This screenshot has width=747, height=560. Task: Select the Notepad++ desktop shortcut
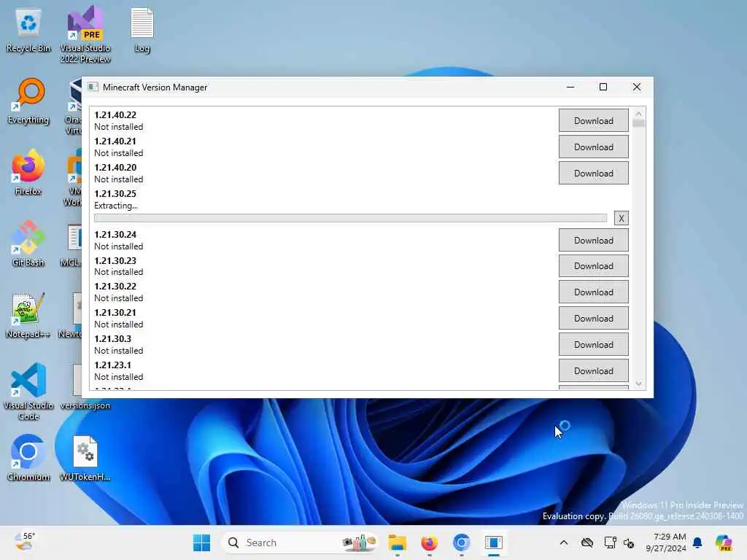28,315
